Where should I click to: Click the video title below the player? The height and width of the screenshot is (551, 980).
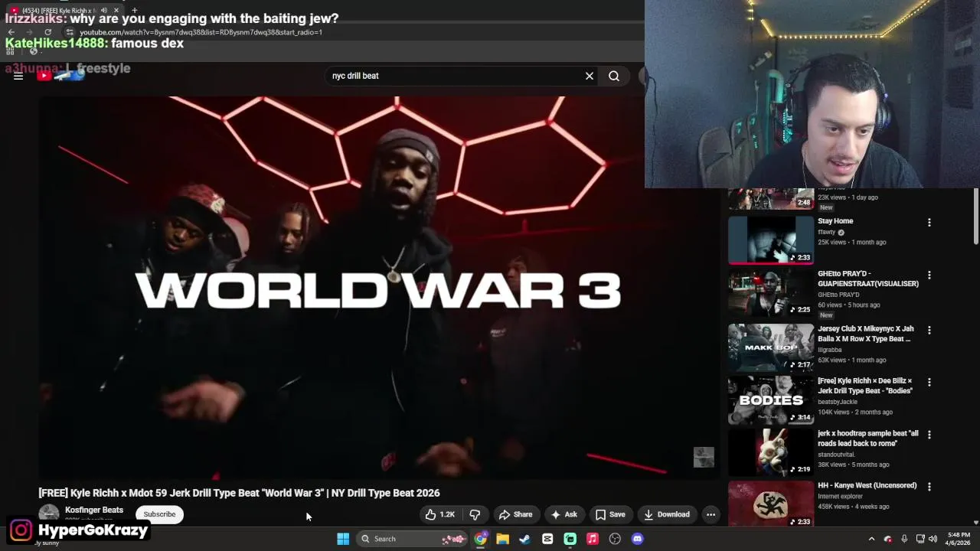point(239,493)
